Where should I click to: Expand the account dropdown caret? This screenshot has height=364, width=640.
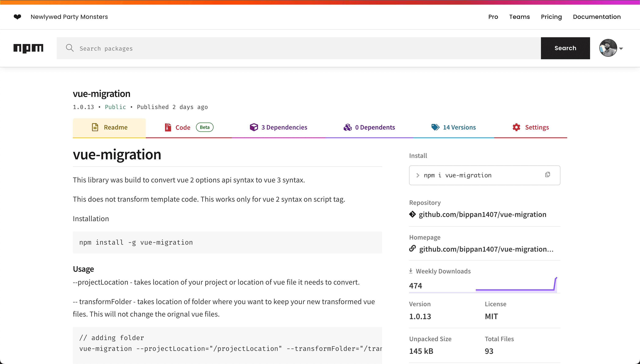point(621,48)
